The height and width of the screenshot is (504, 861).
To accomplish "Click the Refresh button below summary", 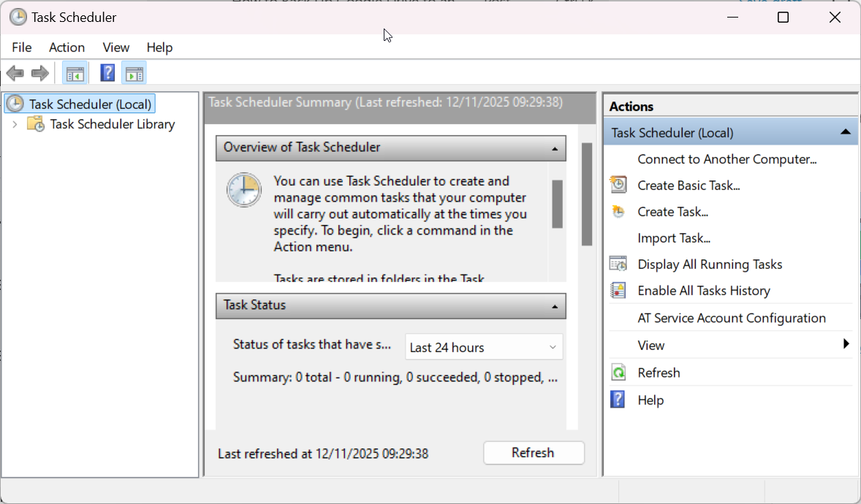I will tap(534, 453).
